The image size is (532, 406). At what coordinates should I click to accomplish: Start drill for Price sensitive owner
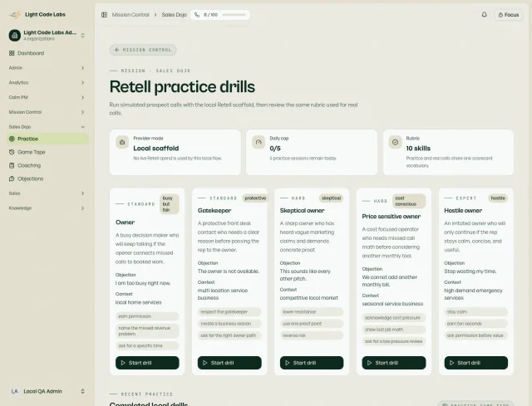click(393, 363)
